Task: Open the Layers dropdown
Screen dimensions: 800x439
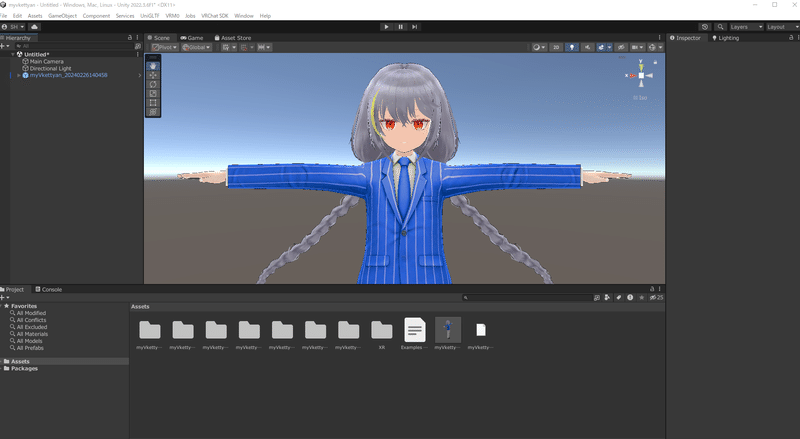Action: [746, 27]
